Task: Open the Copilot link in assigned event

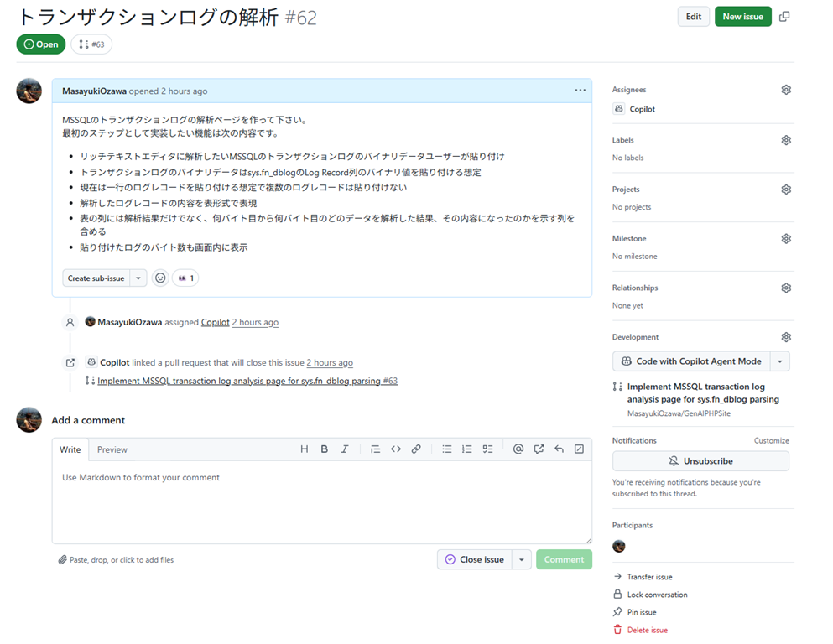Action: pyautogui.click(x=215, y=322)
